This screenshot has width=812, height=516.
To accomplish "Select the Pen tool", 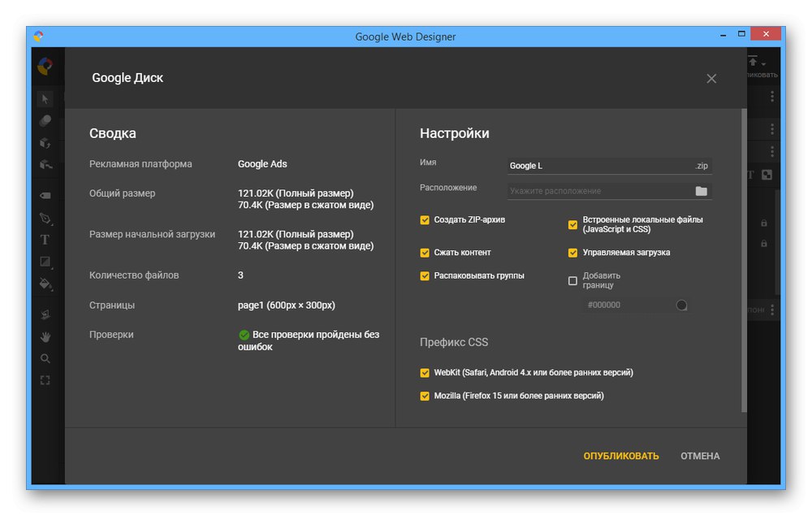I will (x=45, y=218).
